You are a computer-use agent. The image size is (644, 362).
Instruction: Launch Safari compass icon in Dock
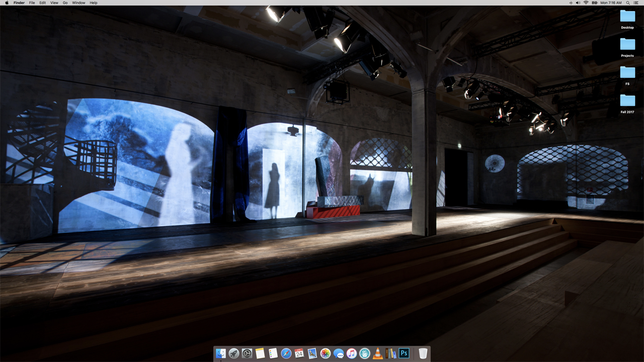[286, 353]
